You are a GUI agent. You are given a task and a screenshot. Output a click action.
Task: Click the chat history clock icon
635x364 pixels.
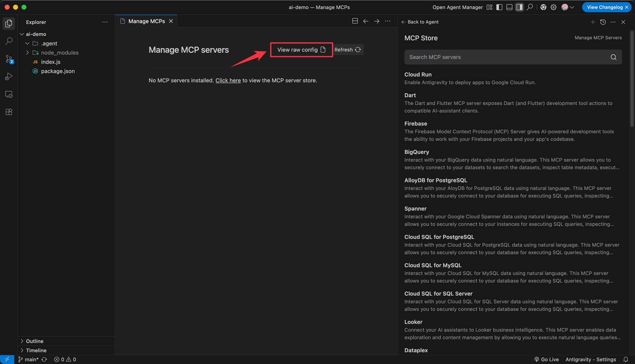[x=603, y=22]
